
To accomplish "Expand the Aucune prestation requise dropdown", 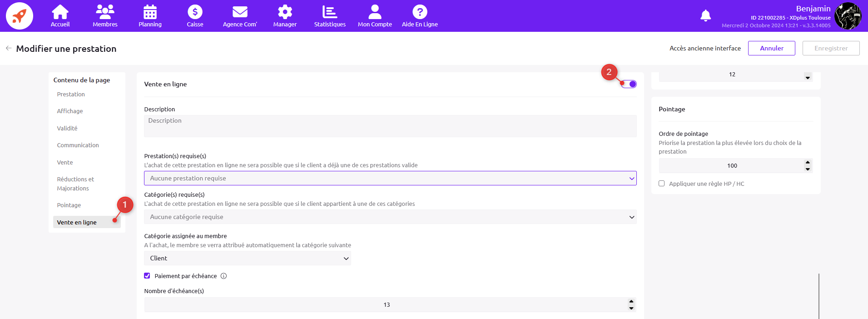I will pyautogui.click(x=390, y=178).
